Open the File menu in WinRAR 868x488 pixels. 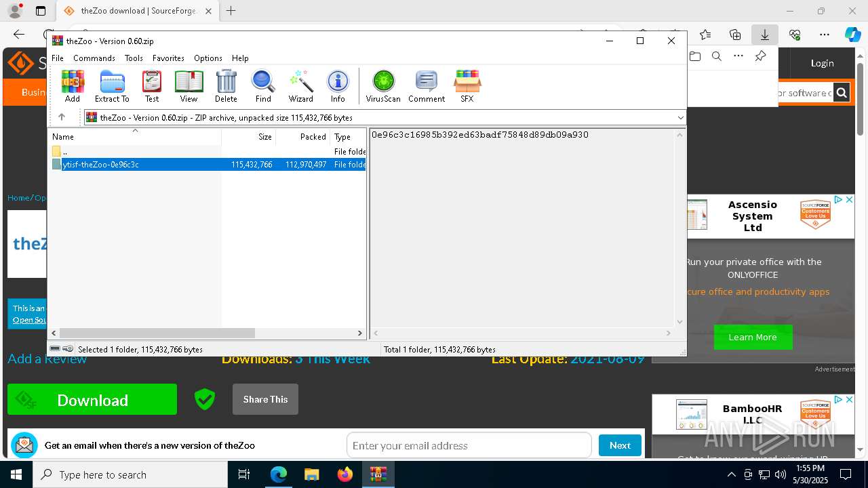pyautogui.click(x=58, y=58)
